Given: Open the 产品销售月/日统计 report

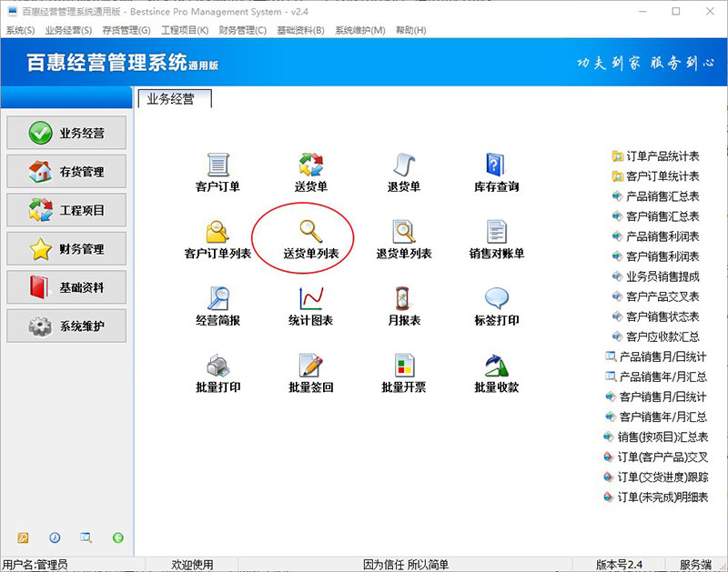Looking at the screenshot, I should (x=655, y=356).
